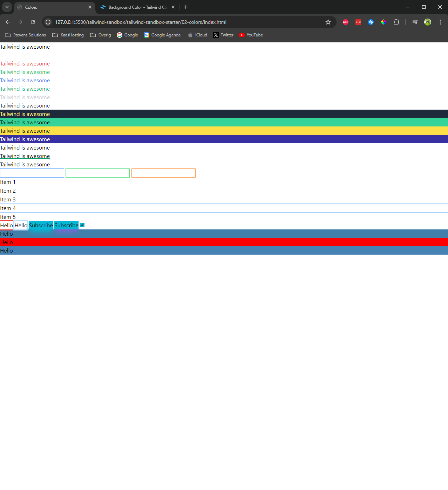This screenshot has height=490, width=448.
Task: View site information icon in address bar
Action: click(x=48, y=22)
